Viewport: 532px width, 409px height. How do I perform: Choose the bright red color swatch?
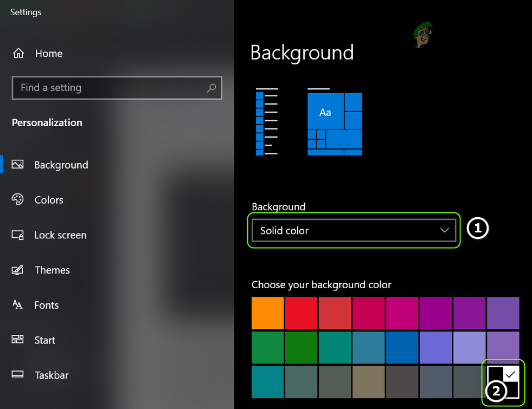click(301, 313)
